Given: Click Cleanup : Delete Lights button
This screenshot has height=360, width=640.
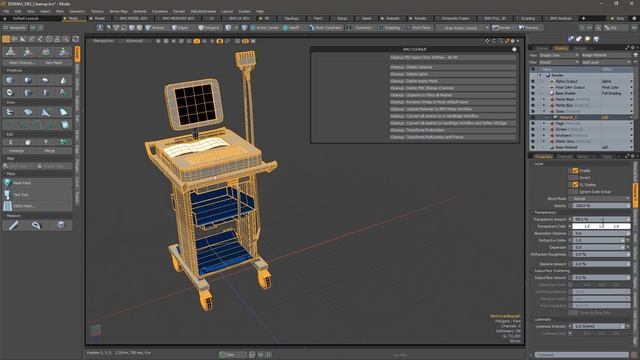Looking at the screenshot, I should [453, 74].
